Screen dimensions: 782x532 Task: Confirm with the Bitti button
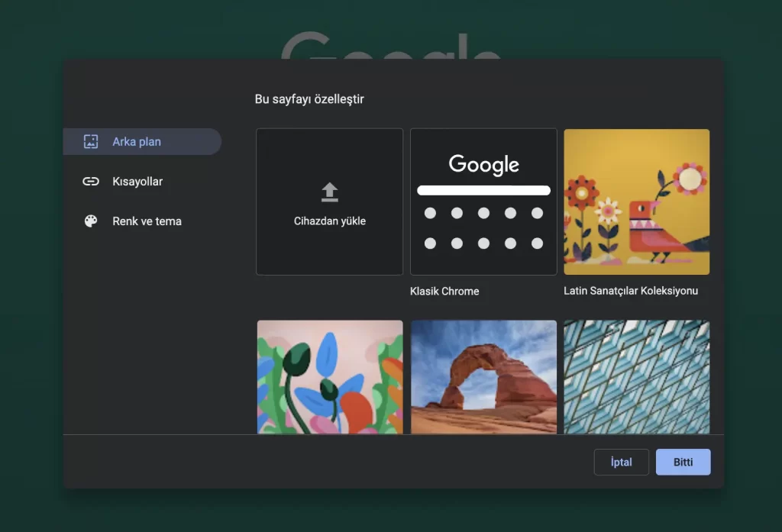pos(683,463)
